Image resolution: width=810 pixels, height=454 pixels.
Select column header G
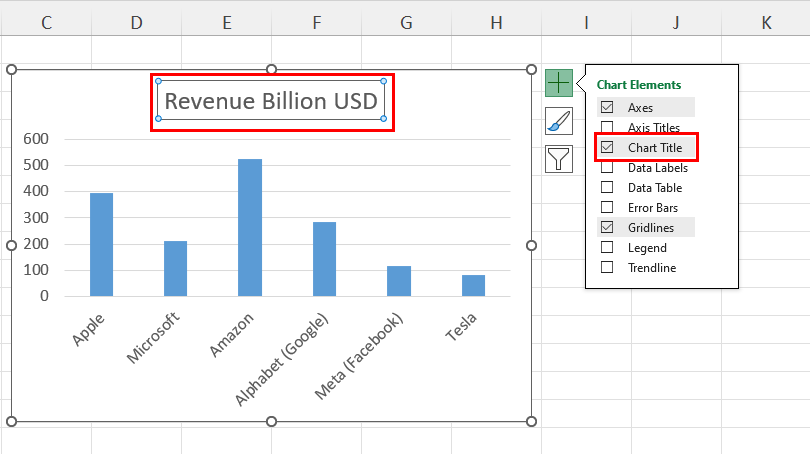click(x=407, y=23)
